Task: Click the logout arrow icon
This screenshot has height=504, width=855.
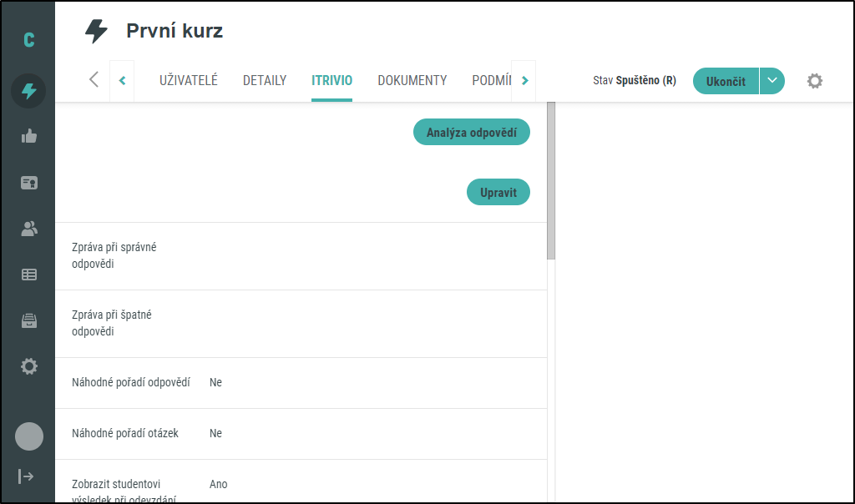Action: click(27, 476)
